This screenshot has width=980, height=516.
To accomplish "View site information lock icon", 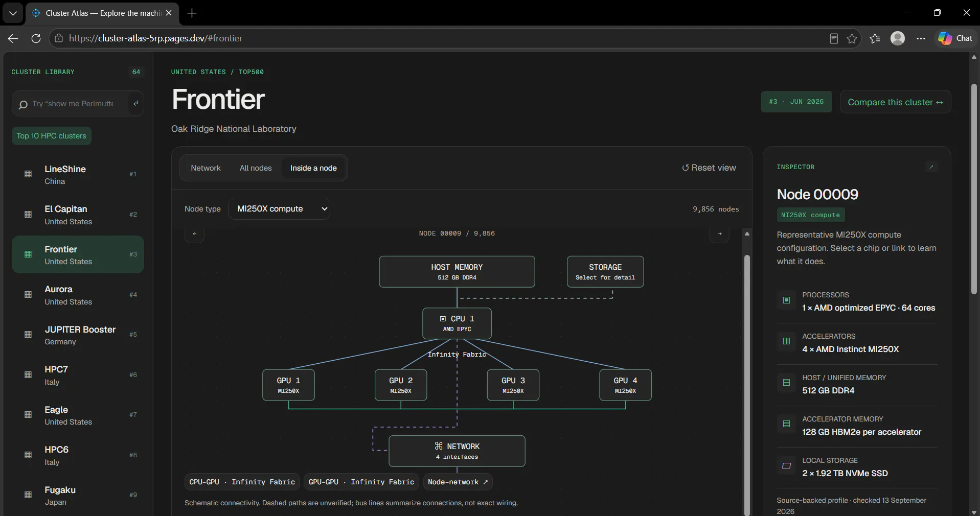I will (59, 38).
